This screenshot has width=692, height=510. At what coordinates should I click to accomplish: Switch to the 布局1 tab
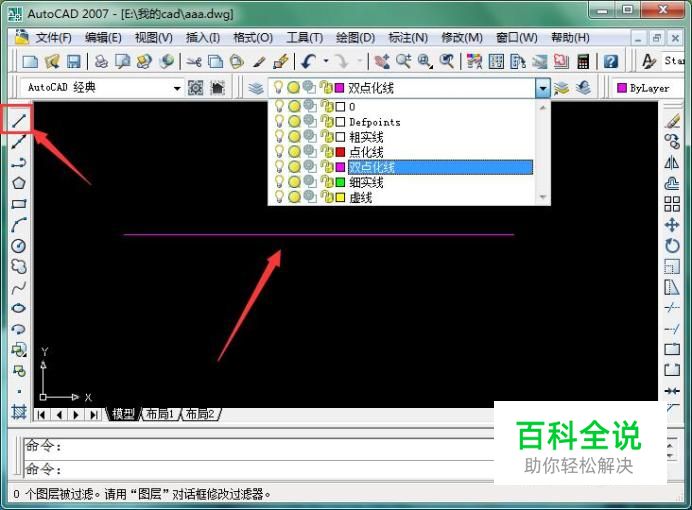[159, 414]
